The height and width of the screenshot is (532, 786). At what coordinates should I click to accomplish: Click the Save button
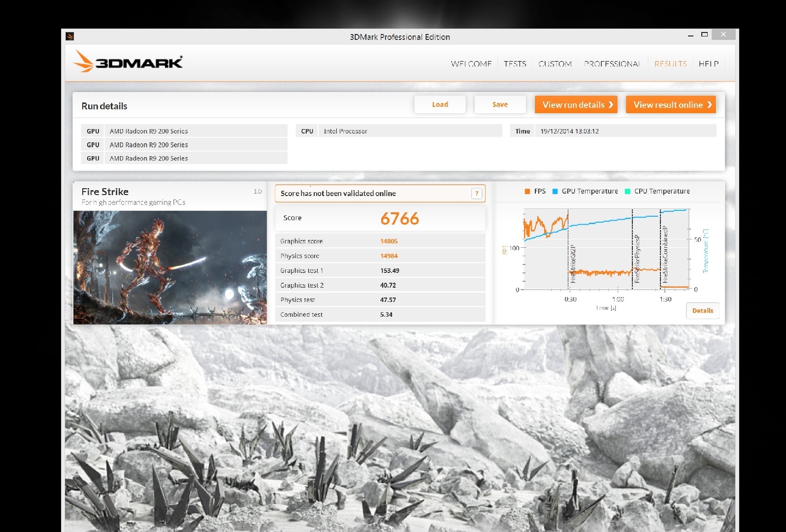pyautogui.click(x=500, y=104)
